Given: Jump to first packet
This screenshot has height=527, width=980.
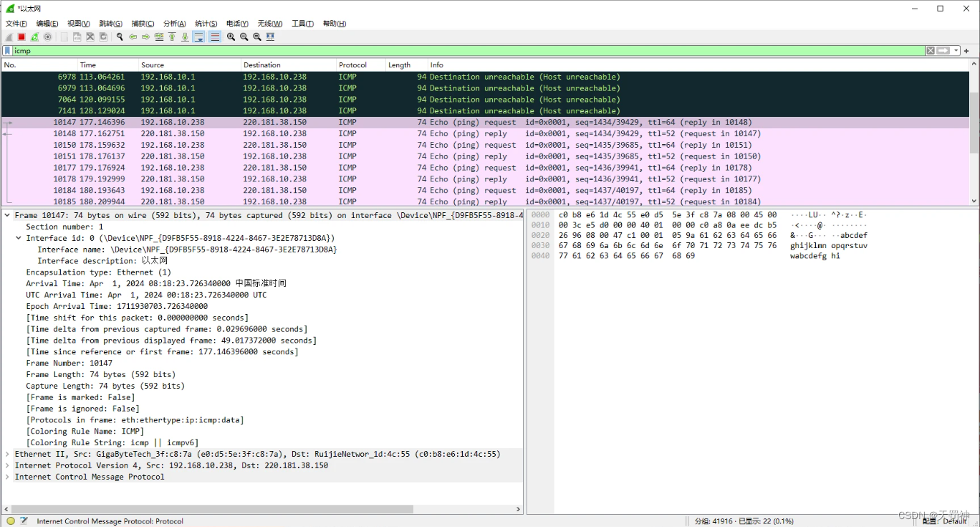Looking at the screenshot, I should click(x=172, y=37).
